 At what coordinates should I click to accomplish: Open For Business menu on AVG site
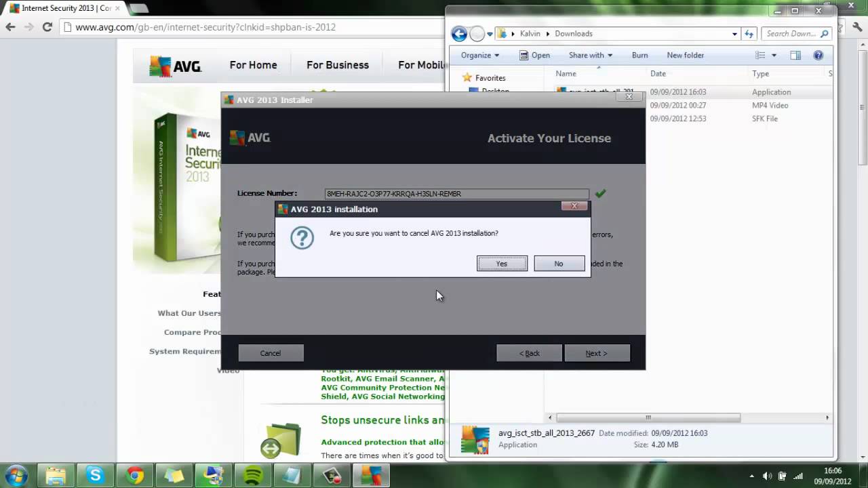(338, 65)
